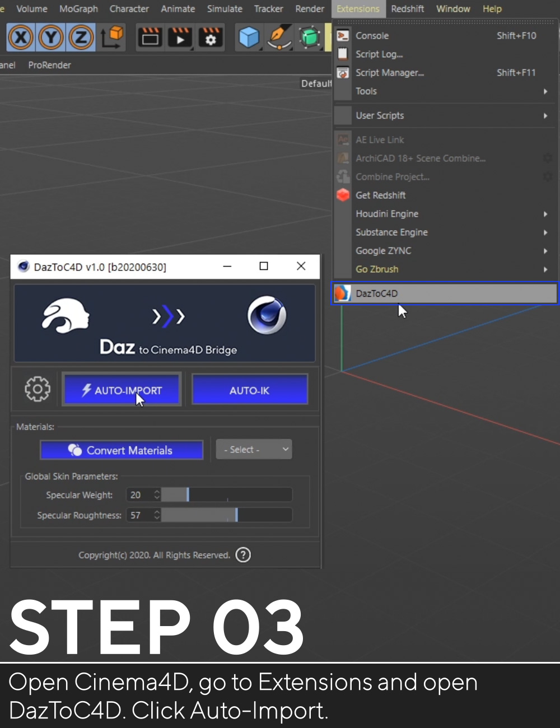Screen dimensions: 560x728
Task: Click Render to Picture Viewer icon
Action: pyautogui.click(x=180, y=38)
